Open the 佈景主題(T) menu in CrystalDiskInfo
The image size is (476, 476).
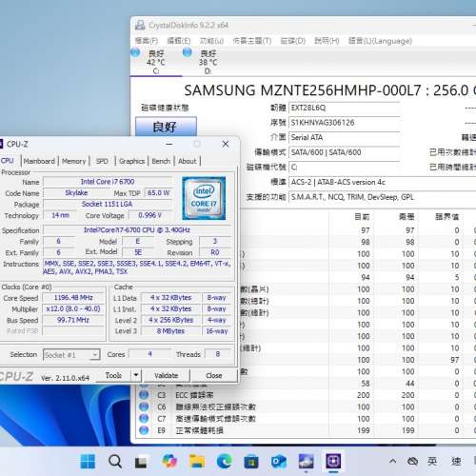(x=252, y=41)
